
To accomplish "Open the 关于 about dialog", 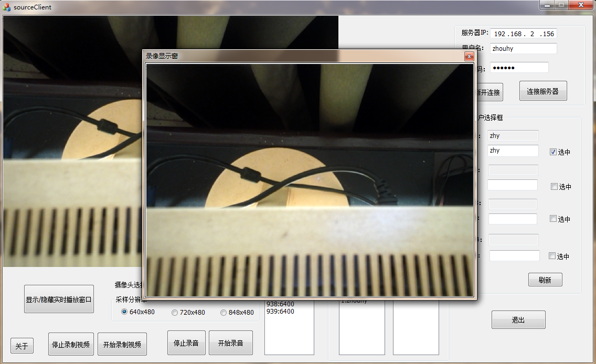I will (22, 346).
